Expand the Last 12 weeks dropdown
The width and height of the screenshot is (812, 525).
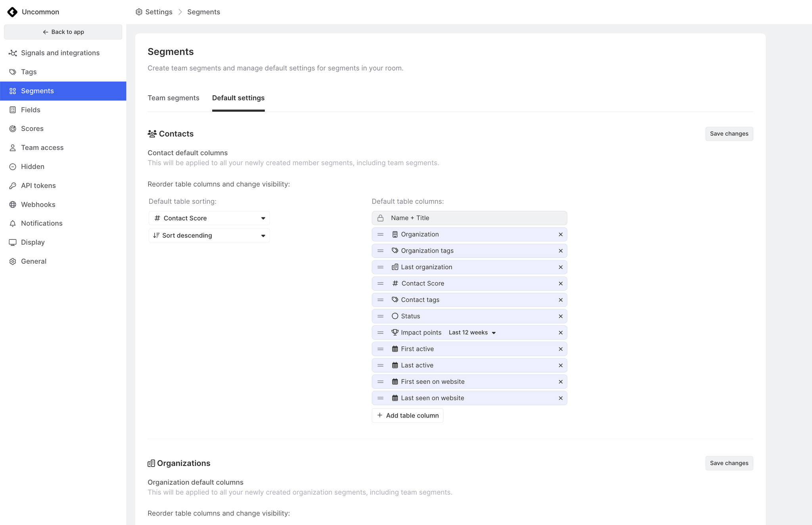click(472, 333)
